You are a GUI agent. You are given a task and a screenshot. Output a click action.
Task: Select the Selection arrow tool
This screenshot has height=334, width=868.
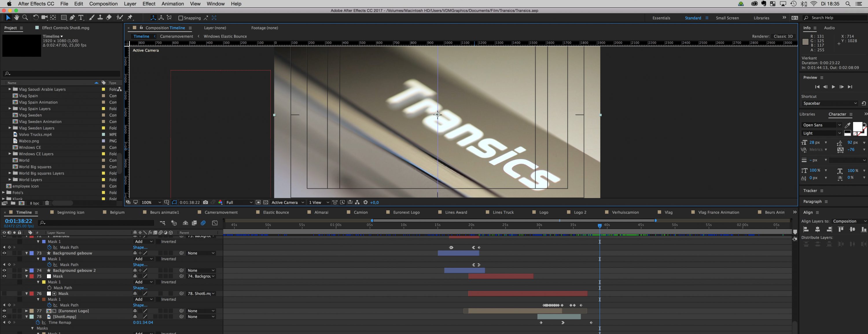8,18
